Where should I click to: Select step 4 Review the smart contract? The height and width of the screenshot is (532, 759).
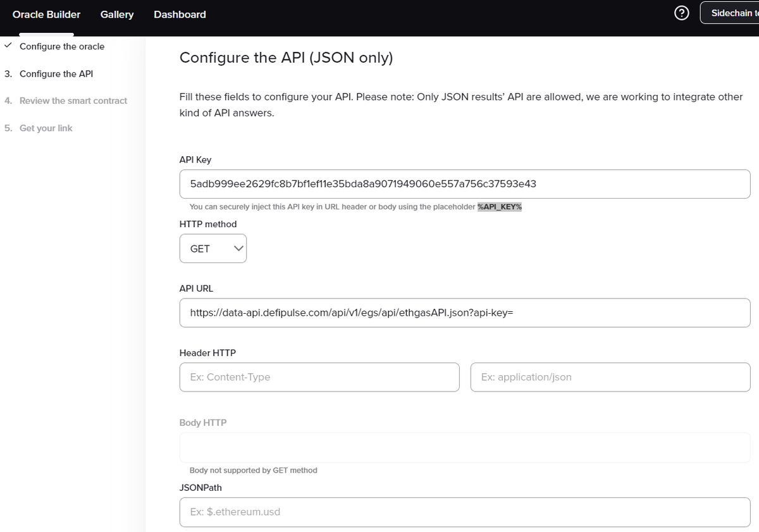coord(66,101)
